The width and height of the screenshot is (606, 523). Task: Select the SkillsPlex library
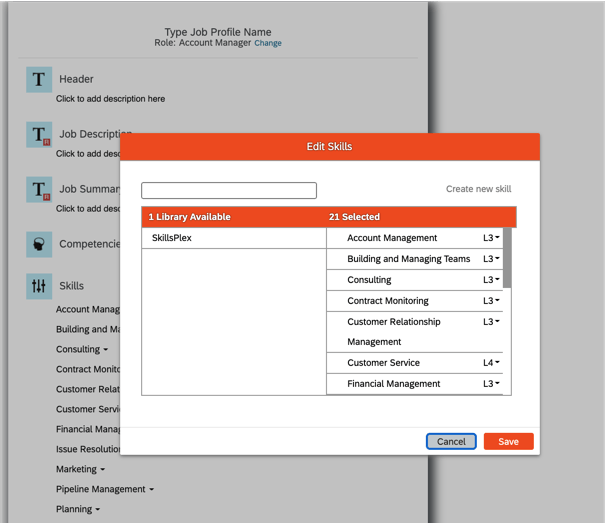pos(172,238)
